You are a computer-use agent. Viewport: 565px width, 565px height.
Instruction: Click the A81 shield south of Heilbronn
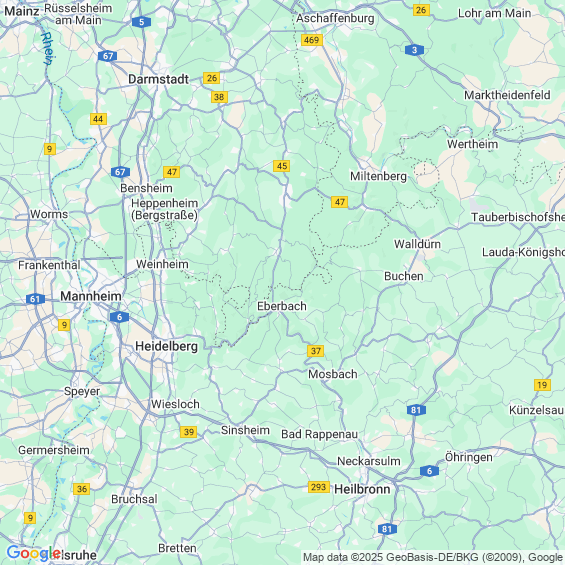[387, 529]
